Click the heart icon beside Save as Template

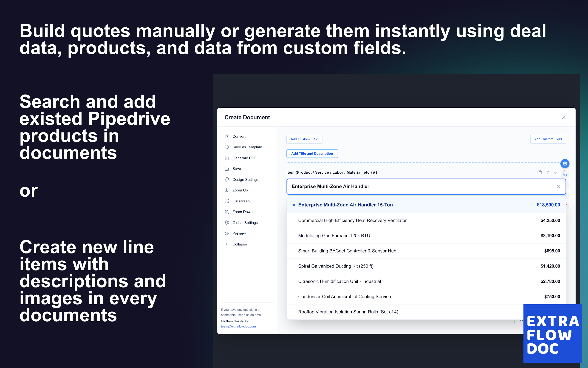click(x=227, y=147)
